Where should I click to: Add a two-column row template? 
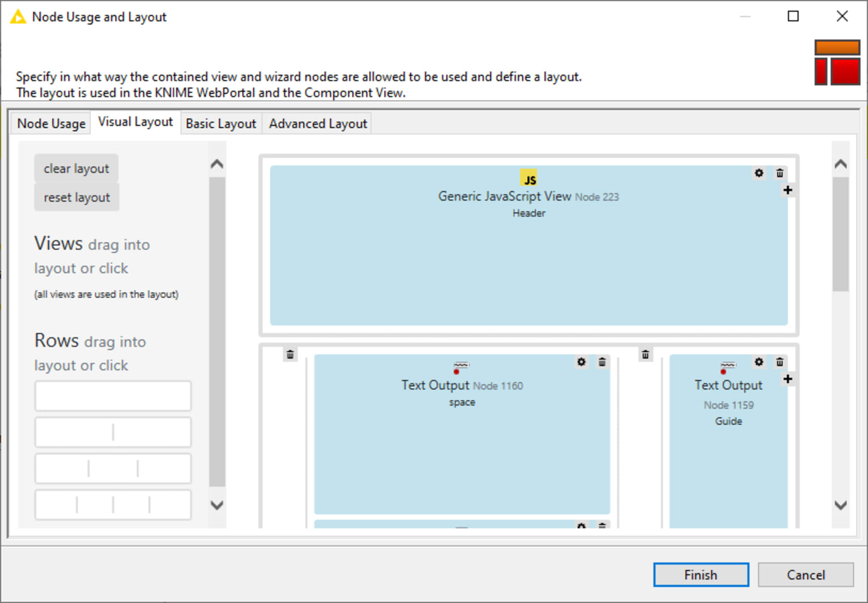tap(113, 432)
